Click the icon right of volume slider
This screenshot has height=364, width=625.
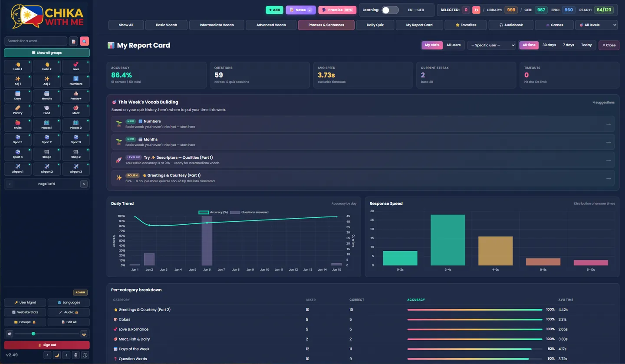(x=84, y=334)
